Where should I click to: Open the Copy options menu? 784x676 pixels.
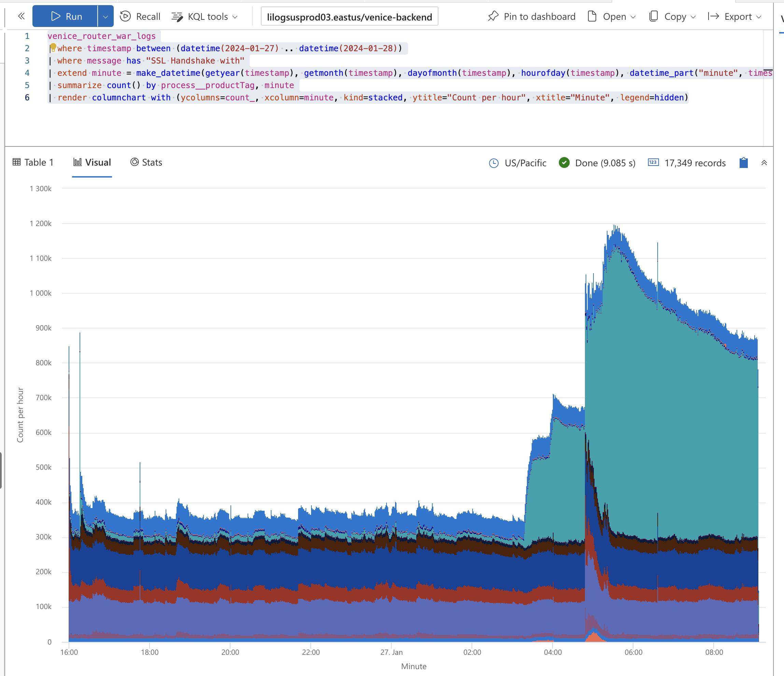(x=672, y=17)
